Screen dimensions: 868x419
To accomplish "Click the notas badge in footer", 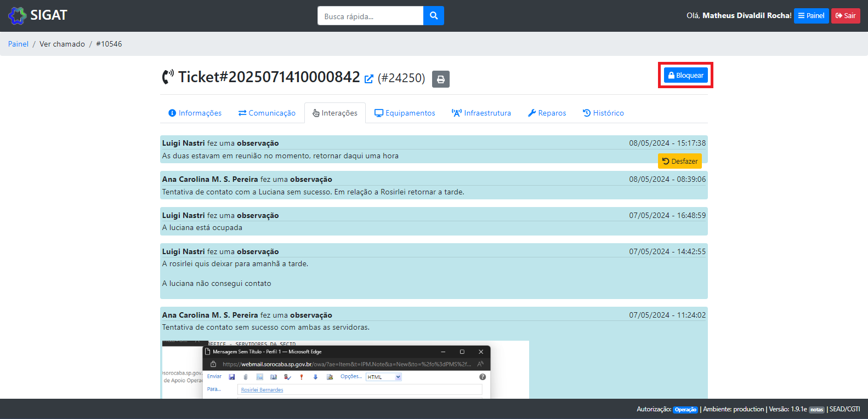I will pyautogui.click(x=816, y=410).
